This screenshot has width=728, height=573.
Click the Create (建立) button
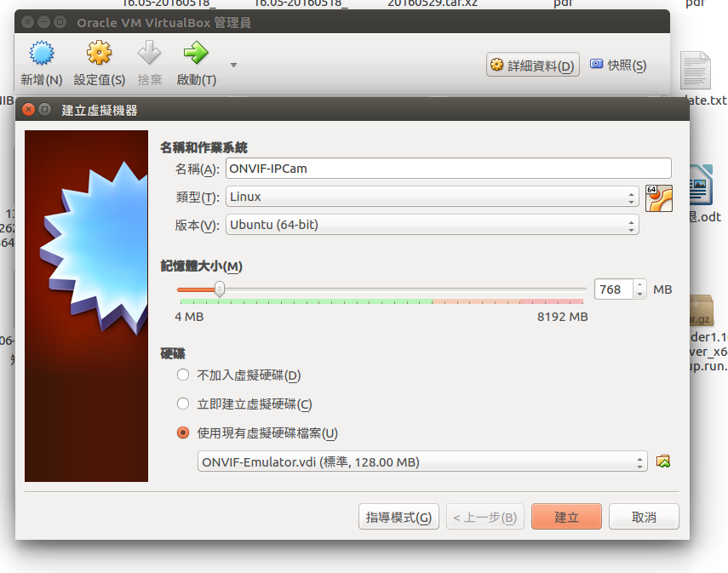click(x=566, y=517)
